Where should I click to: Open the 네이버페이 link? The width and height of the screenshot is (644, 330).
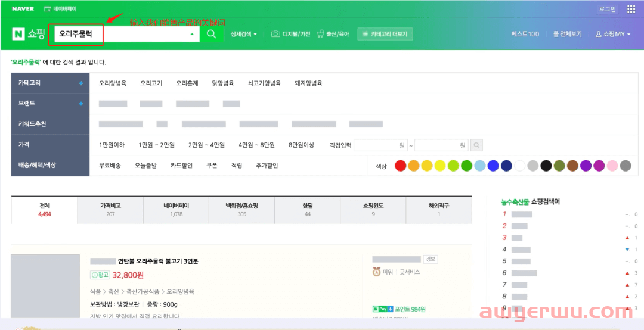tap(60, 8)
